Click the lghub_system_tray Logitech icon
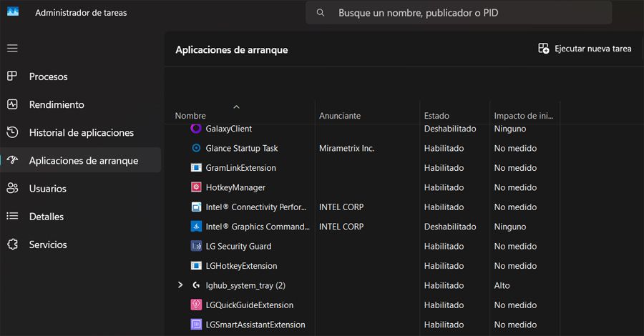This screenshot has width=644, height=336. click(196, 285)
